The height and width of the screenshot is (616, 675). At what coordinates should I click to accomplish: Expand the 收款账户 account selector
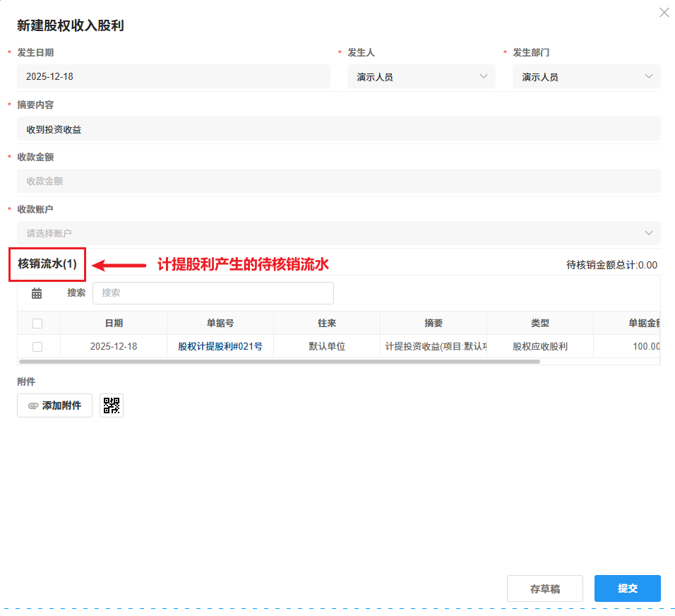[337, 233]
